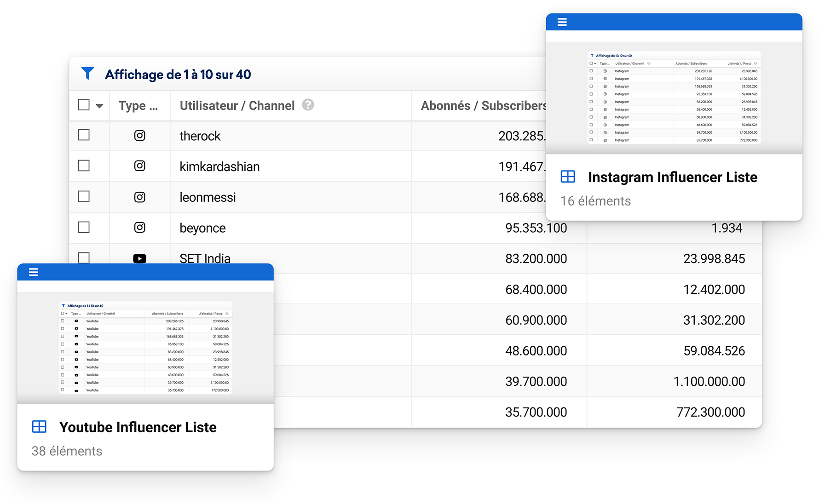Click subscribers value 48.600.000
Image resolution: width=831 pixels, height=504 pixels.
click(x=536, y=351)
